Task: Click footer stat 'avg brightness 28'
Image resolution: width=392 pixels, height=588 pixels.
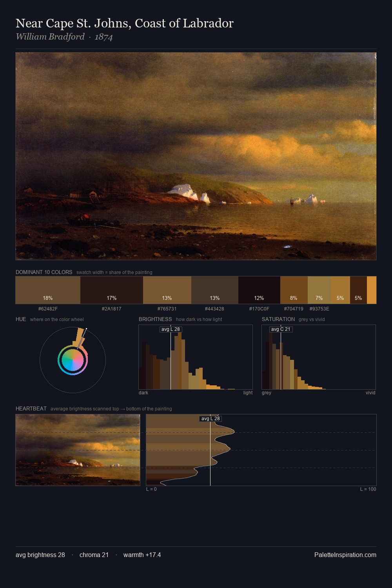Action: tap(40, 555)
